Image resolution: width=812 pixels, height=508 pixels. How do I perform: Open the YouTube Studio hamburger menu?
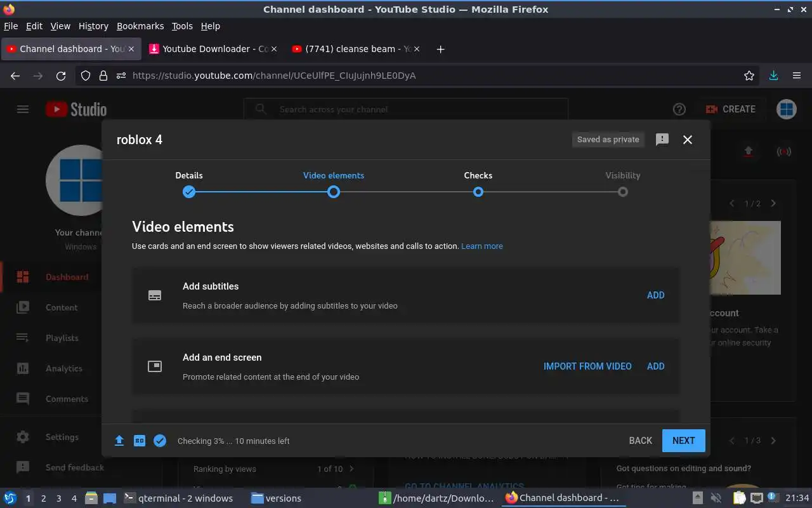pyautogui.click(x=23, y=109)
